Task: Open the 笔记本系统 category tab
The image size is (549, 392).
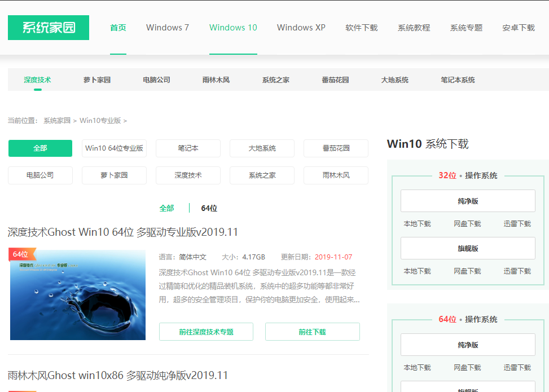Action: [455, 80]
